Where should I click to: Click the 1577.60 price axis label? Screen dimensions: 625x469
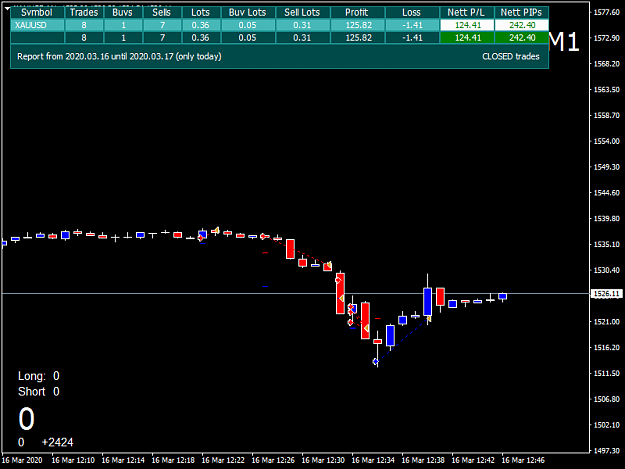click(x=607, y=12)
